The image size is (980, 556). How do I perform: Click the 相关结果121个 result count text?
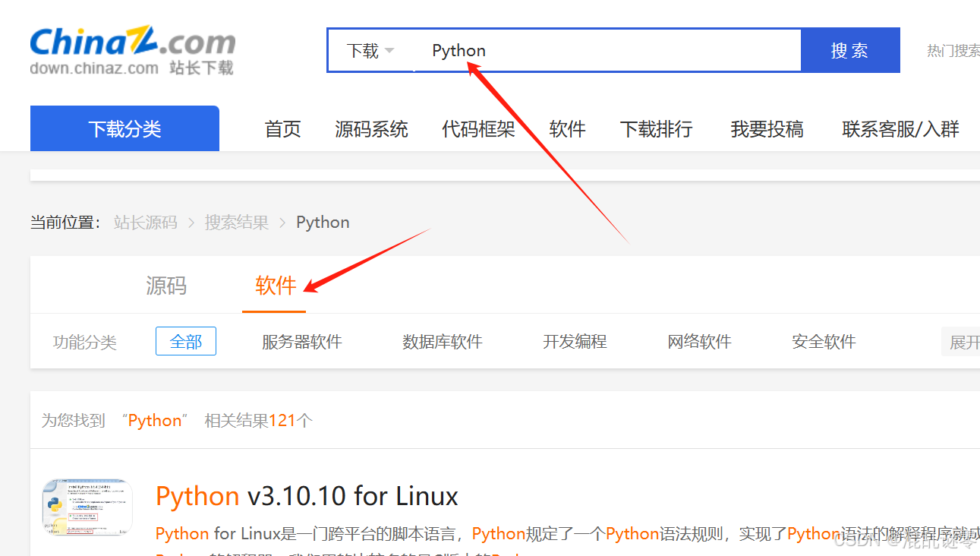coord(258,421)
